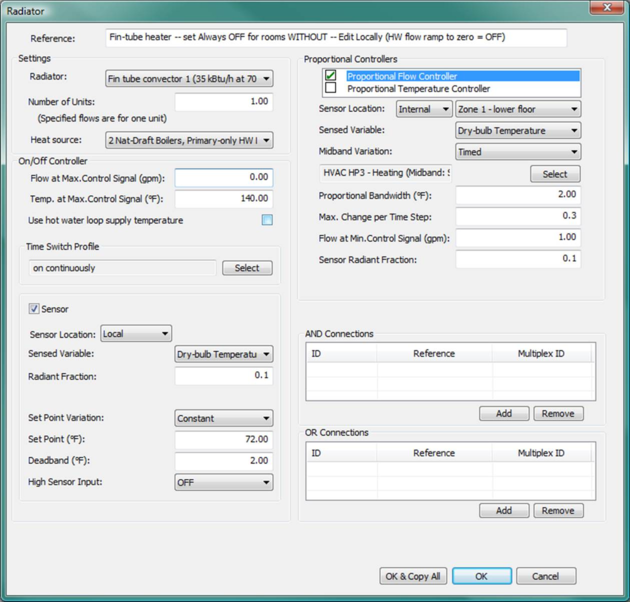Click the Reference text field
The image size is (630, 602).
pyautogui.click(x=336, y=38)
